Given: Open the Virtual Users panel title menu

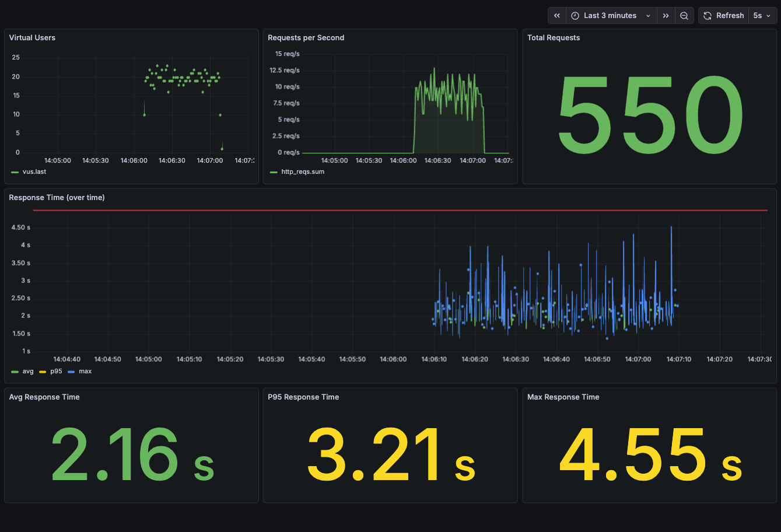Looking at the screenshot, I should point(32,38).
